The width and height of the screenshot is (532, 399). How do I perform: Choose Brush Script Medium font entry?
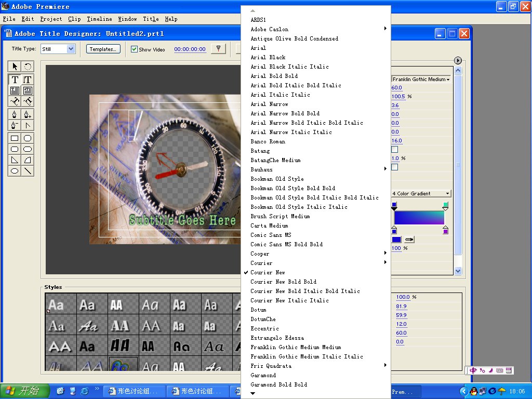pos(280,216)
